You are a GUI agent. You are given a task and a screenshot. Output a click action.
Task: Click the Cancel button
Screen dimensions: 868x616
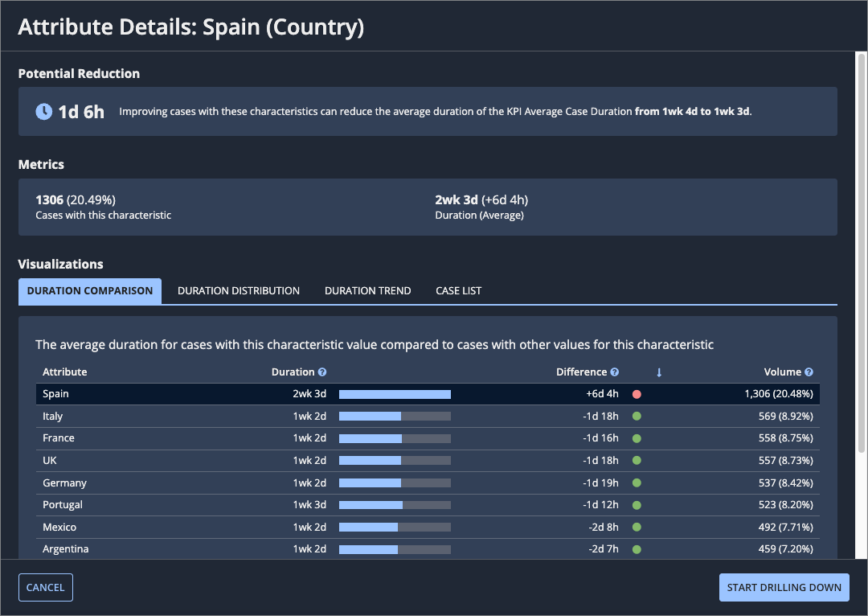(45, 587)
